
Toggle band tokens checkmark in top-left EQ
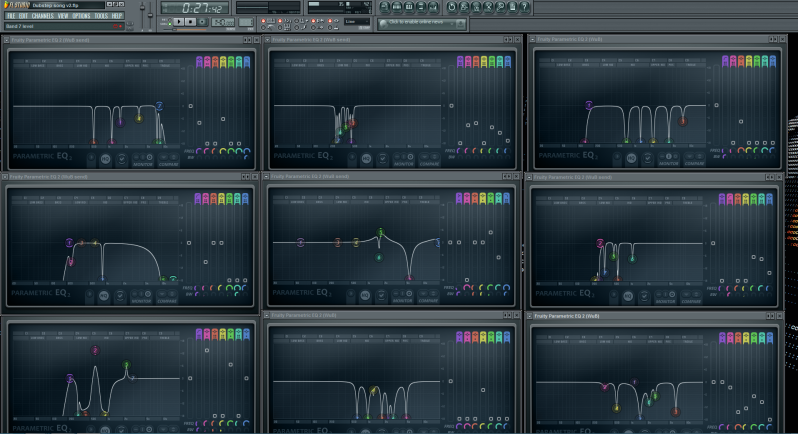[122, 159]
